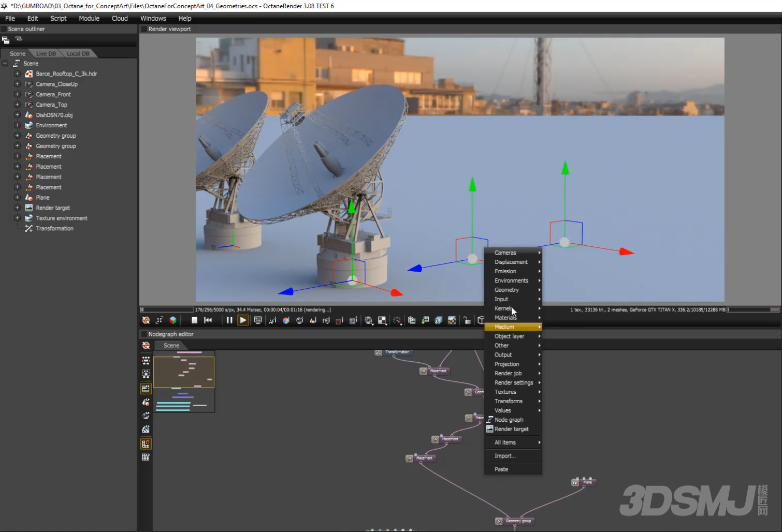Expand the DishDSN70.obj tree item

pyautogui.click(x=17, y=115)
